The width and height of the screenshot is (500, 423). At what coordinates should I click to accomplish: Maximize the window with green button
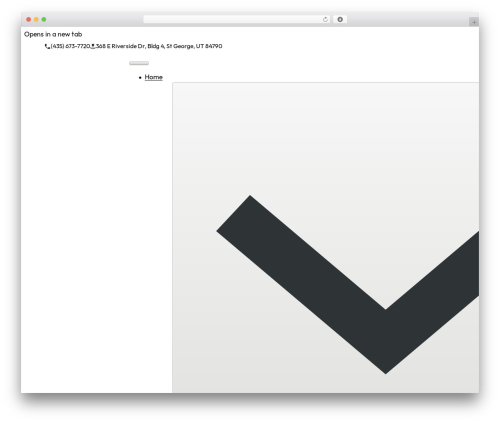pos(44,20)
